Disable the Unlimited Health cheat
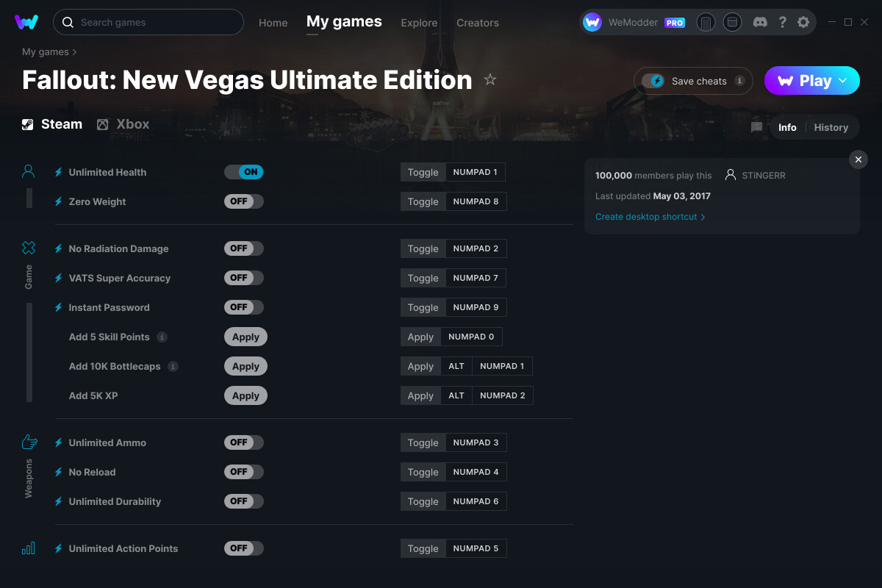882x588 pixels. (x=243, y=171)
